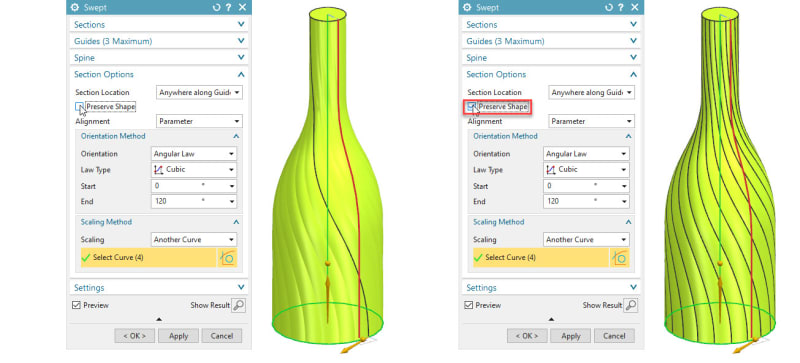Open Scaling Another Curve dropdown, left dialog
This screenshot has width=800, height=363.
tap(194, 239)
